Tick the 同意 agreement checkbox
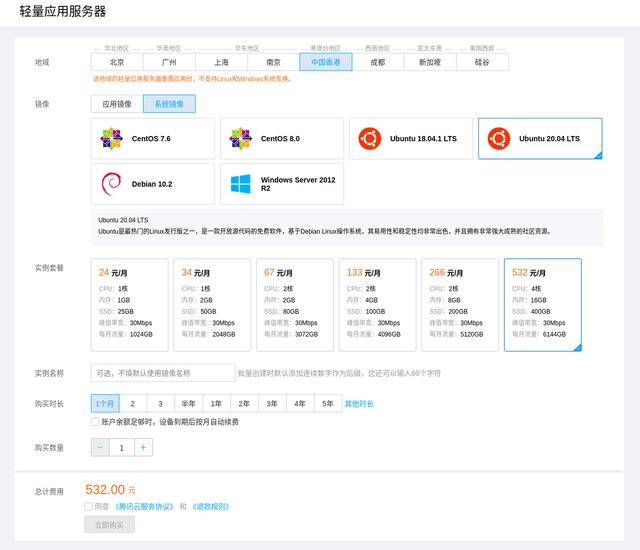 [88, 506]
